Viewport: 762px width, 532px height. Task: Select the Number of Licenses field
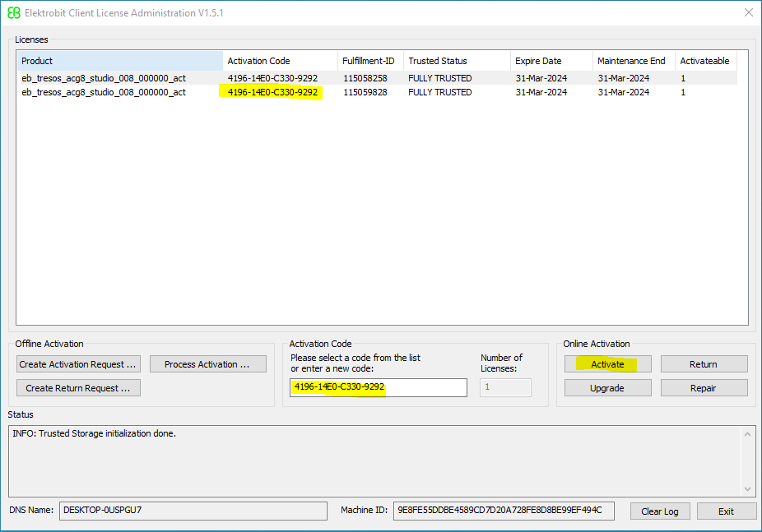click(505, 387)
